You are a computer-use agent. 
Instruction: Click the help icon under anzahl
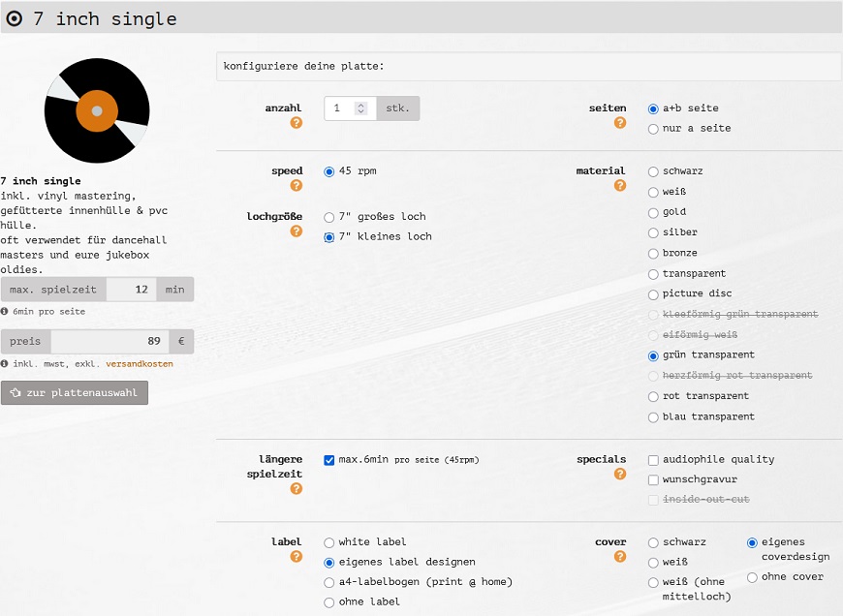(297, 123)
